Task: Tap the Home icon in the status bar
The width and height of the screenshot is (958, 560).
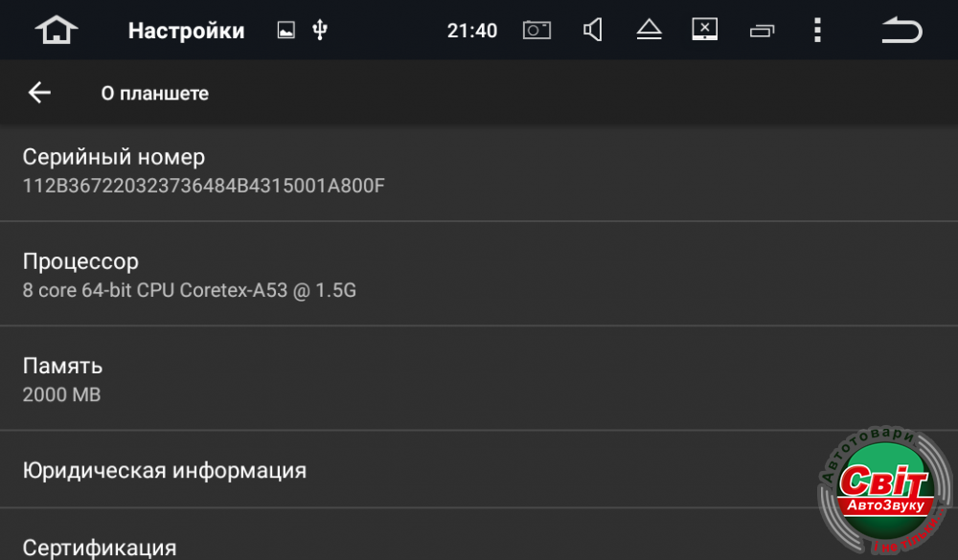Action: click(57, 31)
